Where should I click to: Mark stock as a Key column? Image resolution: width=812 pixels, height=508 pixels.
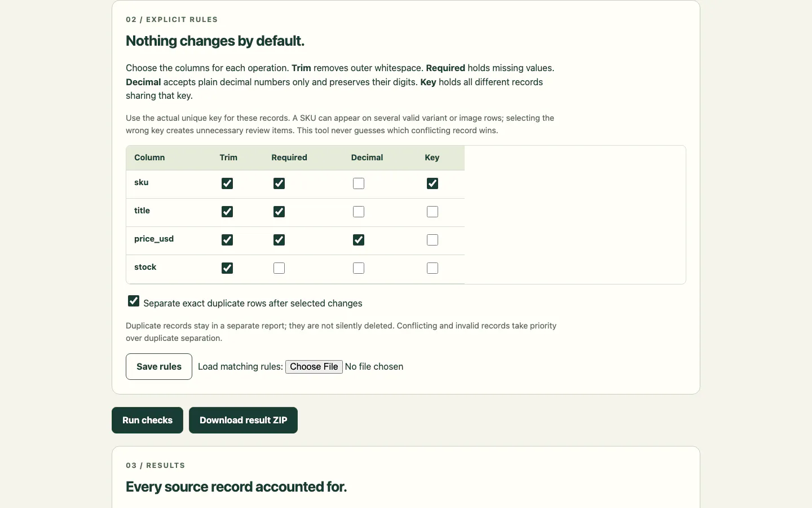[x=433, y=268]
